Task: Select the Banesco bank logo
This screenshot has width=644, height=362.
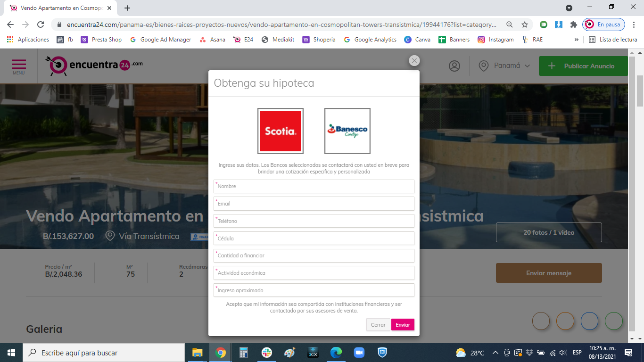Action: click(347, 131)
